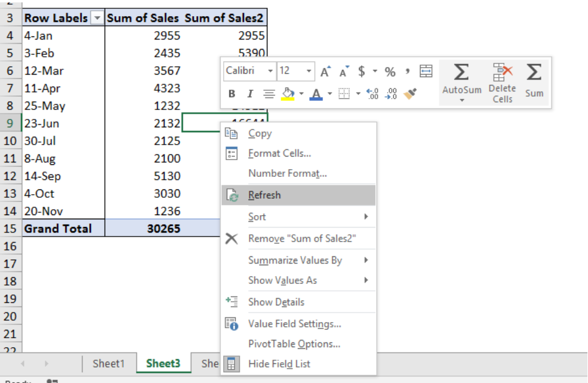Choose Copy from the context menu
This screenshot has height=383, width=588.
[x=299, y=133]
